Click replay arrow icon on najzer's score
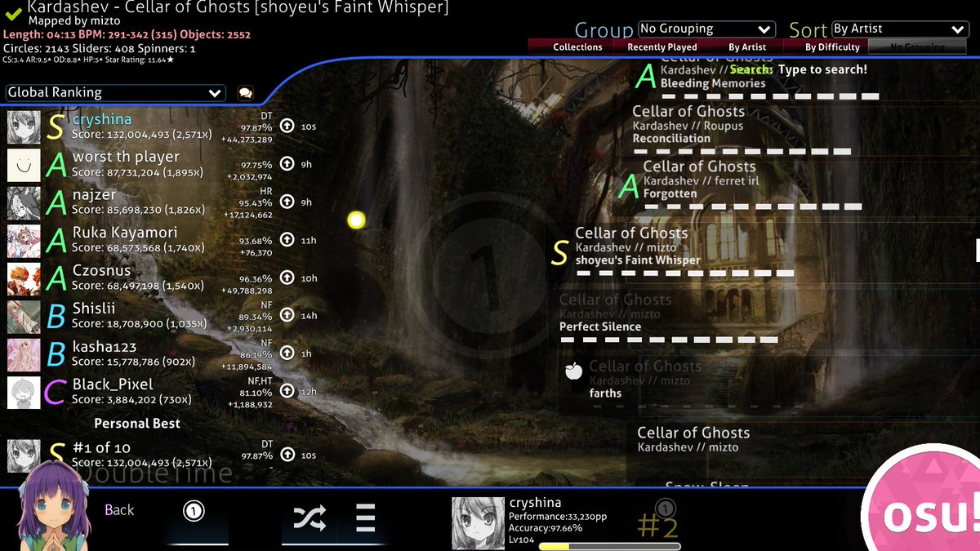980x551 pixels. point(287,202)
